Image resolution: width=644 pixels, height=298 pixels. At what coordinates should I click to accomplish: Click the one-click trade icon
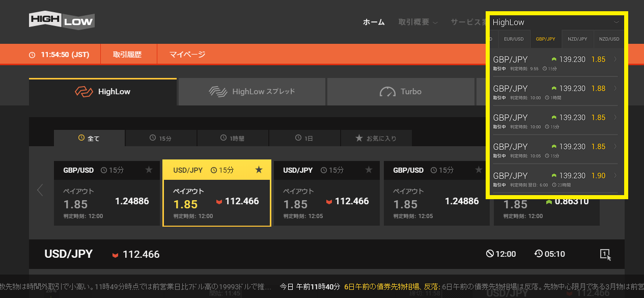pos(605,254)
